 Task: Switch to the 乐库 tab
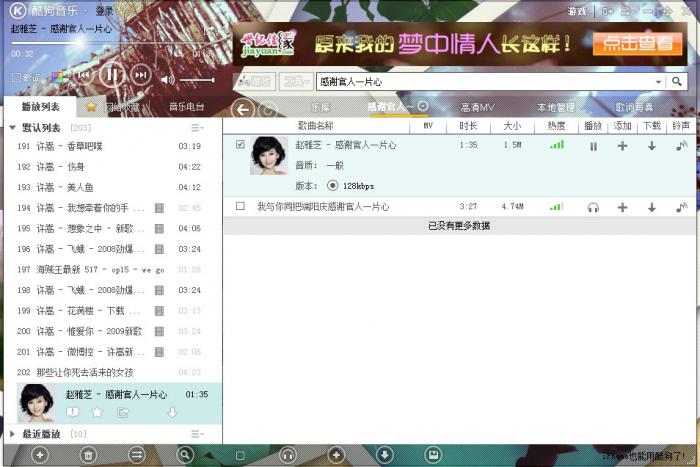(320, 107)
